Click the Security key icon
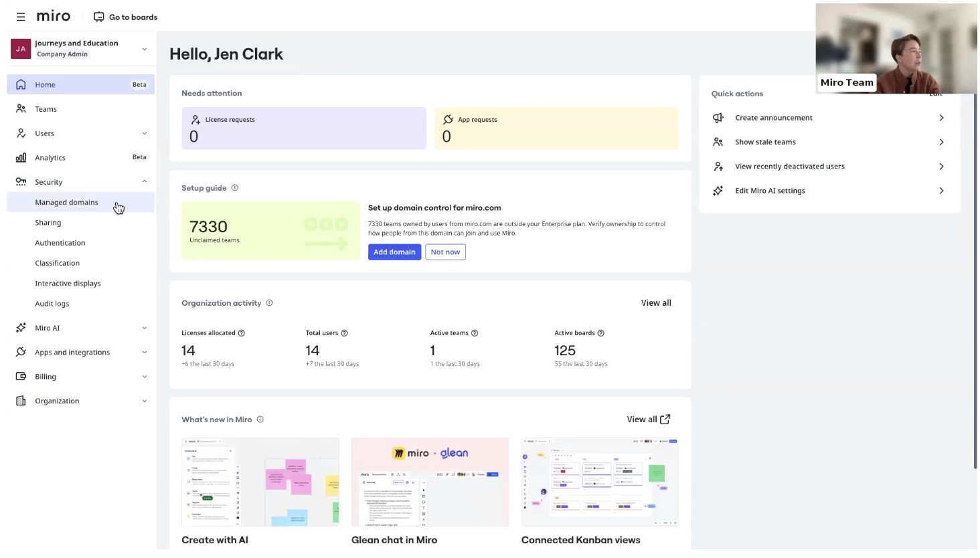Viewport: 980px width, 558px height. (x=21, y=181)
